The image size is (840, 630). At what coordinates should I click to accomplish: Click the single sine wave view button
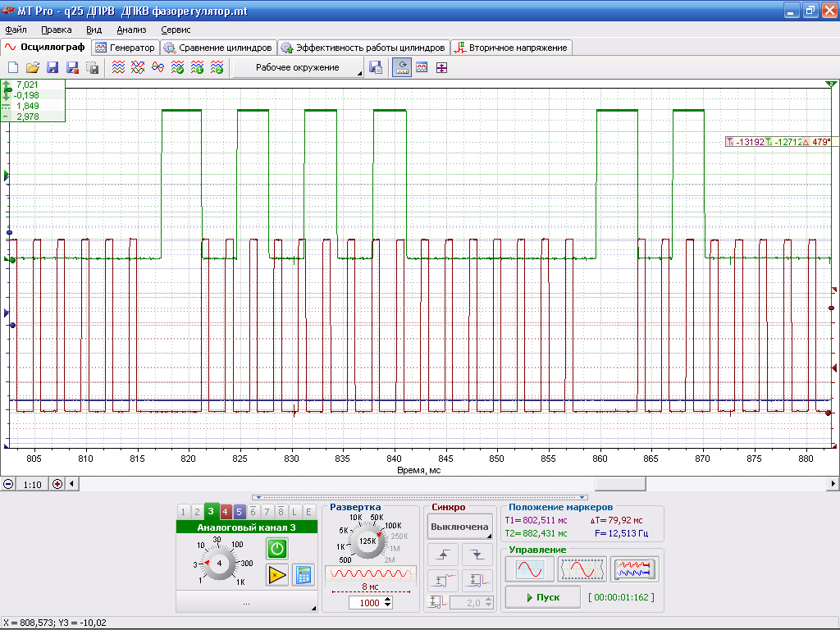530,569
